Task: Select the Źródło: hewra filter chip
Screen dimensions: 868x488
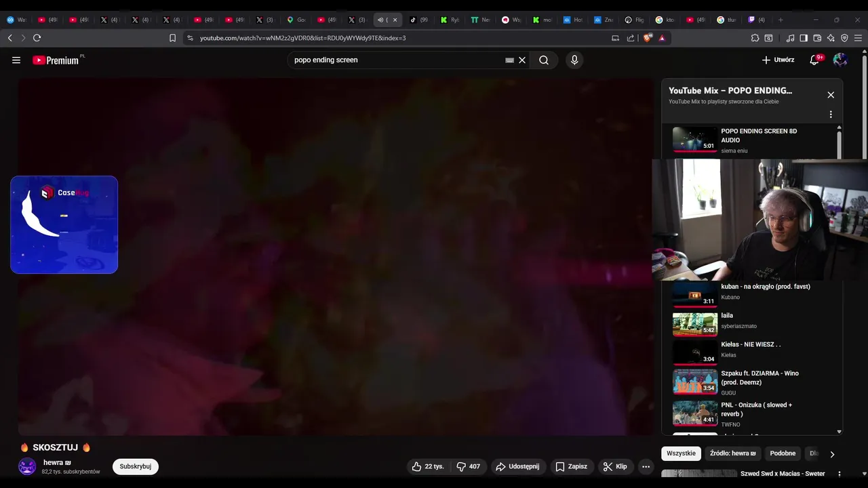Action: tap(733, 453)
